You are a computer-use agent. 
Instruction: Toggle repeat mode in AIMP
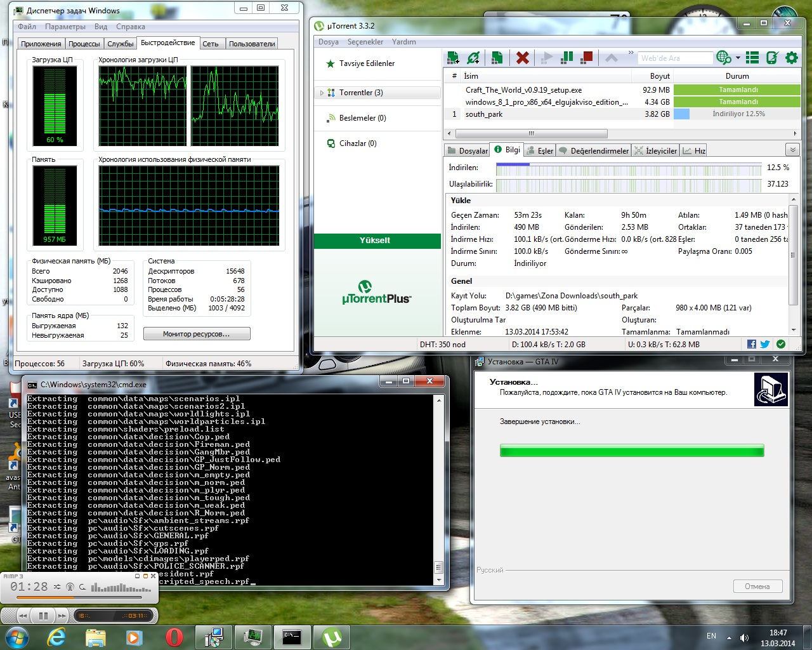pyautogui.click(x=82, y=587)
